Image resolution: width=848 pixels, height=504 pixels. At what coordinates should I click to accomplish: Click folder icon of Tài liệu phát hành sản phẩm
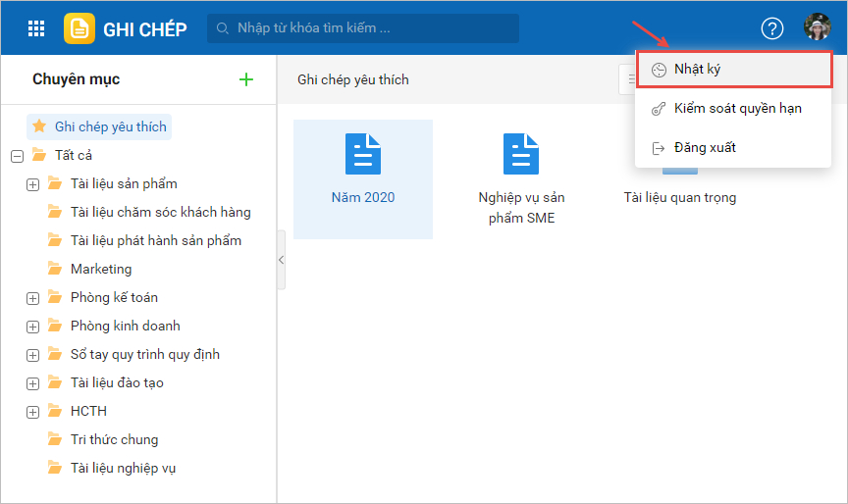pyautogui.click(x=55, y=240)
